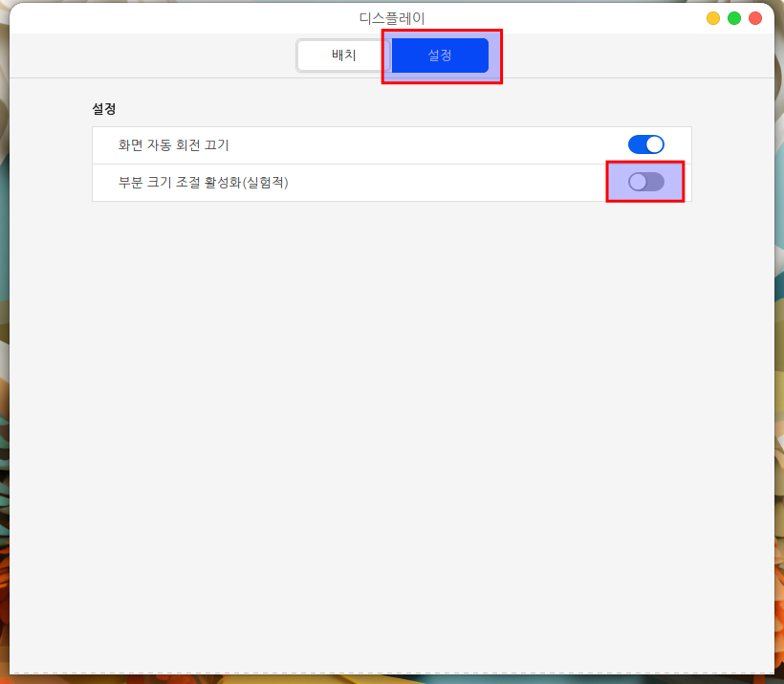784x684 pixels.
Task: Switch to the 배치 tab
Action: pos(343,55)
